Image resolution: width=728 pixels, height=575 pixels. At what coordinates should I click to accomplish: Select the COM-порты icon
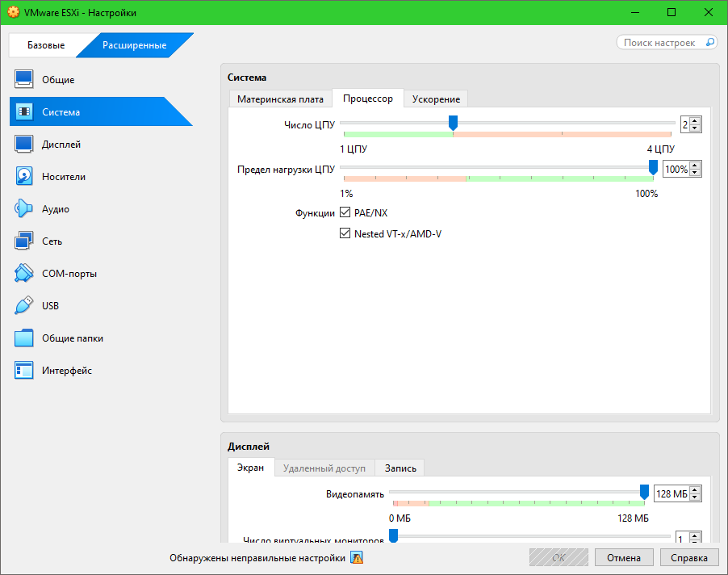point(24,274)
